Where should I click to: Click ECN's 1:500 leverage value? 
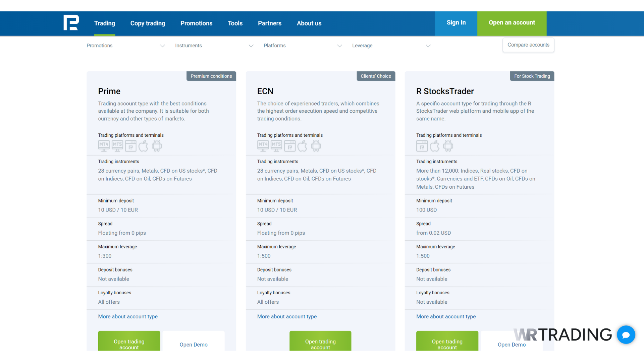tap(264, 256)
